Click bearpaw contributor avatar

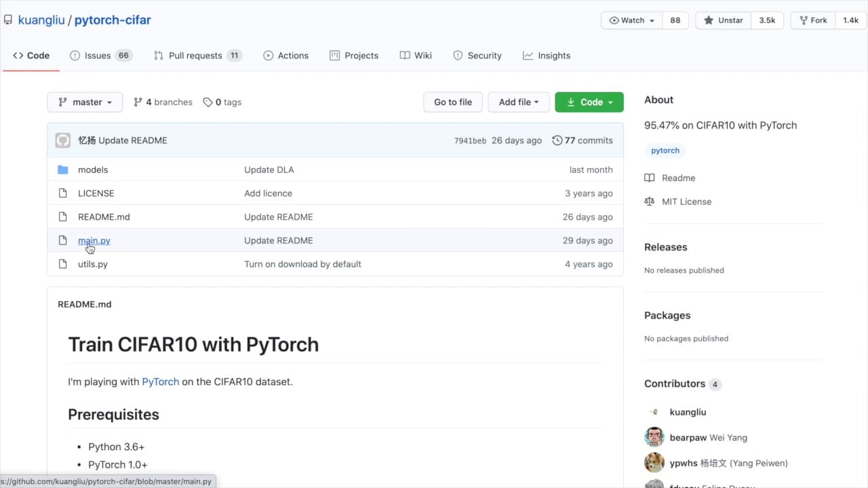click(x=654, y=437)
